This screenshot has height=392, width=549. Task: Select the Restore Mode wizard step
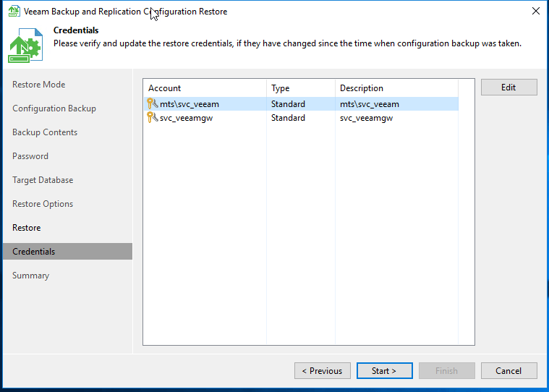(38, 85)
